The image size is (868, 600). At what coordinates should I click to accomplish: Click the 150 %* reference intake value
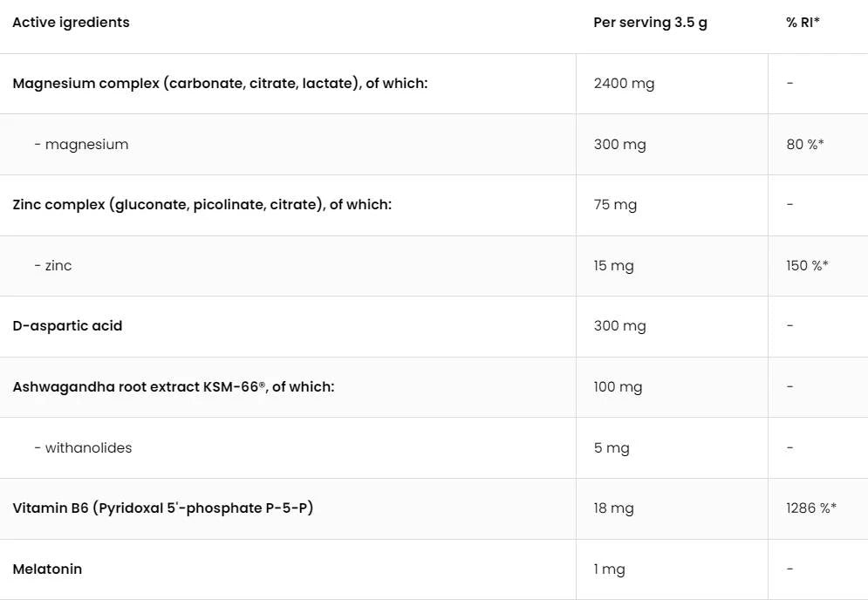[807, 266]
